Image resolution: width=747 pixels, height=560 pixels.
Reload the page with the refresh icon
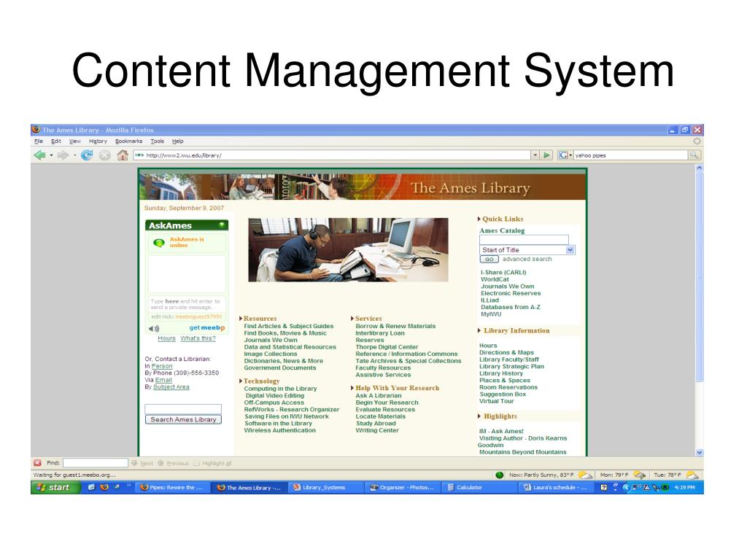point(87,155)
